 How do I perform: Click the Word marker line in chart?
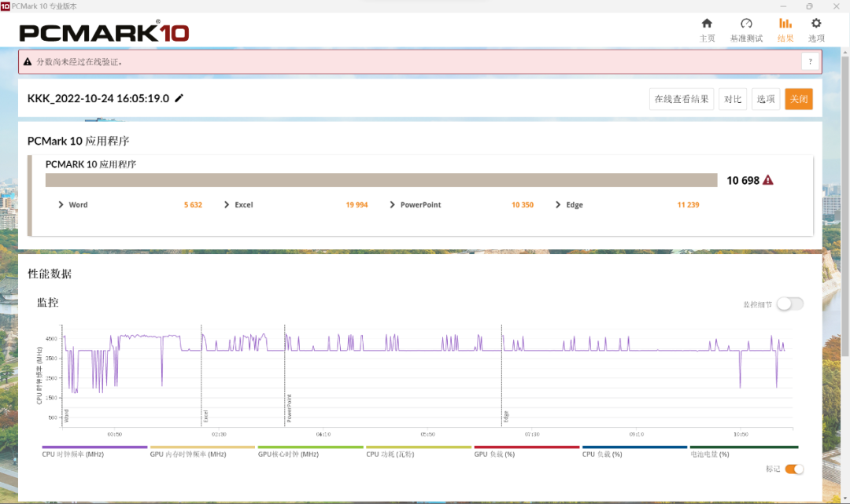[62, 376]
